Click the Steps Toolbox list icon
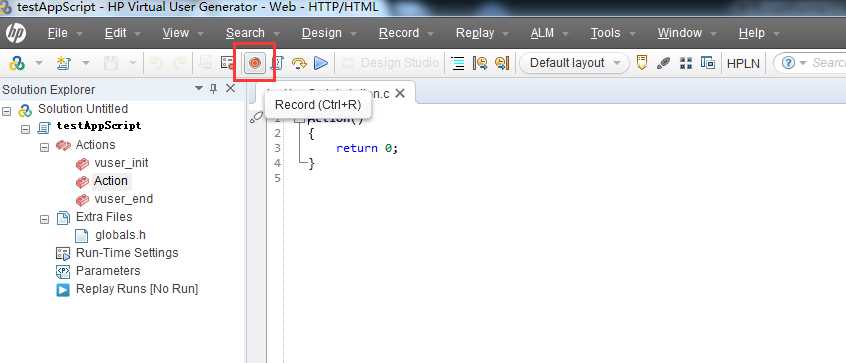The height and width of the screenshot is (363, 846). 458,63
